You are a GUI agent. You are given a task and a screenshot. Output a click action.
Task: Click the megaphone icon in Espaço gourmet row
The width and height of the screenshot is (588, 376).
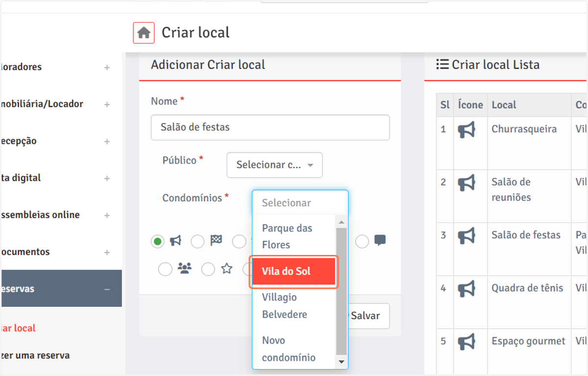tap(466, 342)
